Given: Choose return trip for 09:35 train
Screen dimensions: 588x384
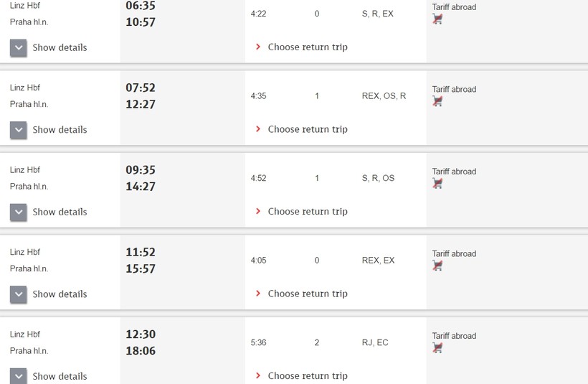Looking at the screenshot, I should (x=308, y=212).
